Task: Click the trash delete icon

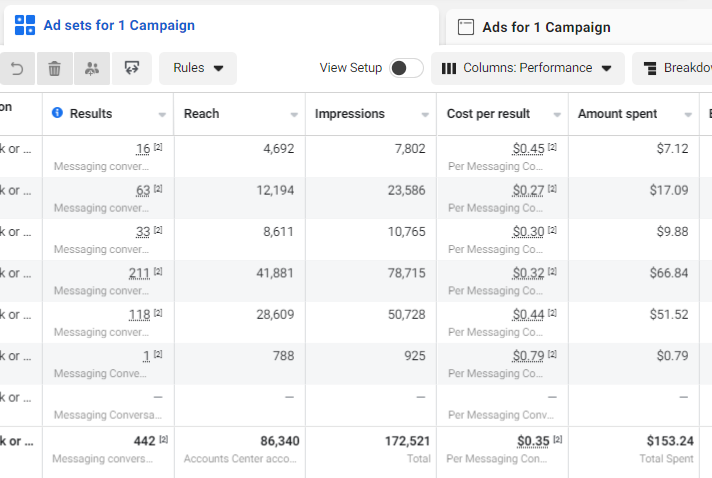Action: 54,69
